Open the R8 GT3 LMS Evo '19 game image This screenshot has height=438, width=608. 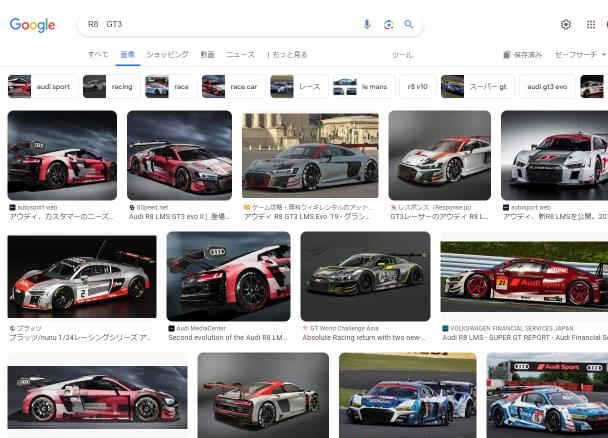[x=310, y=155]
